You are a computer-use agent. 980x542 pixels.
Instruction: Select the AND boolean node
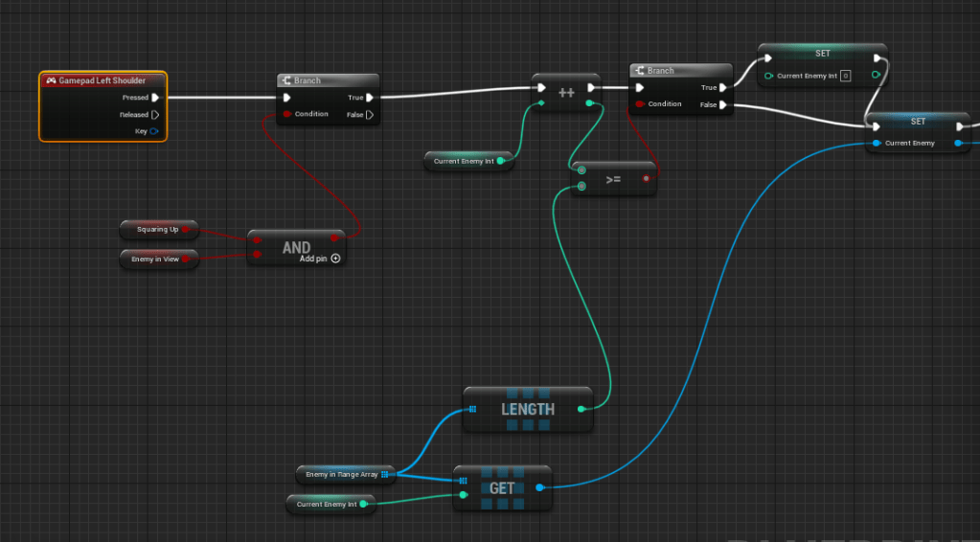coord(296,247)
